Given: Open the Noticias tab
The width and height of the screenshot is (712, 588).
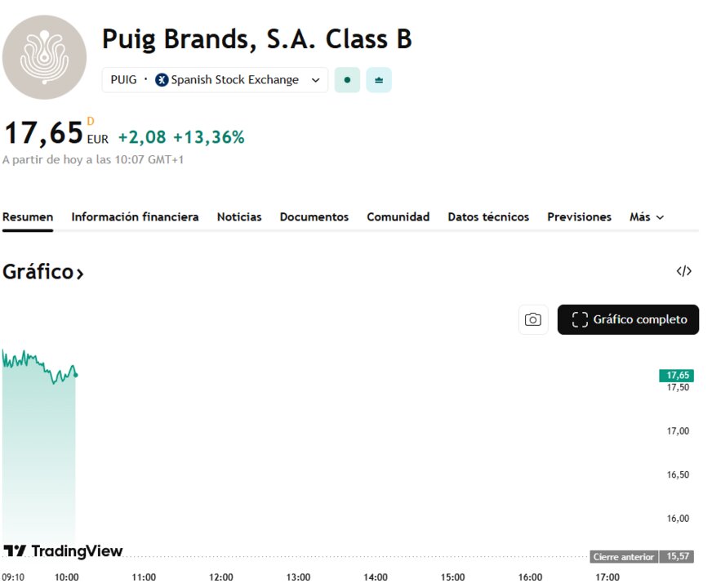Looking at the screenshot, I should pyautogui.click(x=239, y=217).
